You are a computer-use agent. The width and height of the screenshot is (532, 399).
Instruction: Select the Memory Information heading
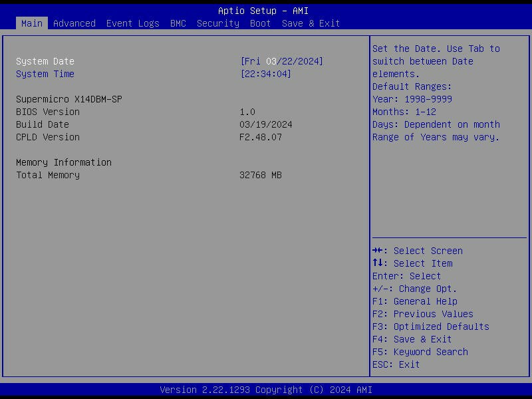tap(65, 162)
